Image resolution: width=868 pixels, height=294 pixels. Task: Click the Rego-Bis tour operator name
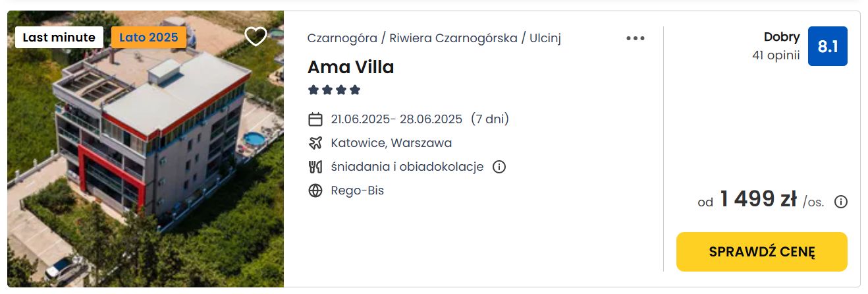358,191
